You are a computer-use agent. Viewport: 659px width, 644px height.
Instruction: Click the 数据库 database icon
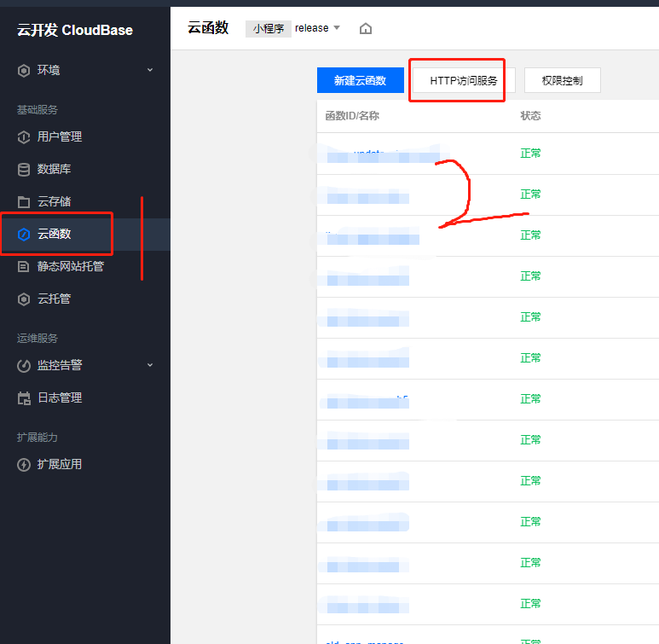pos(24,170)
